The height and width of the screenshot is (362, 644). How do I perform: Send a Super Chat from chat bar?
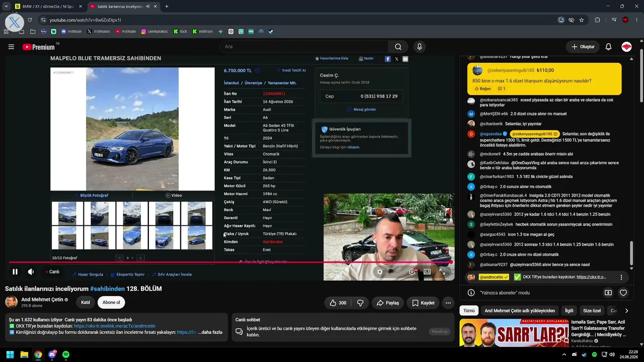[x=608, y=293]
